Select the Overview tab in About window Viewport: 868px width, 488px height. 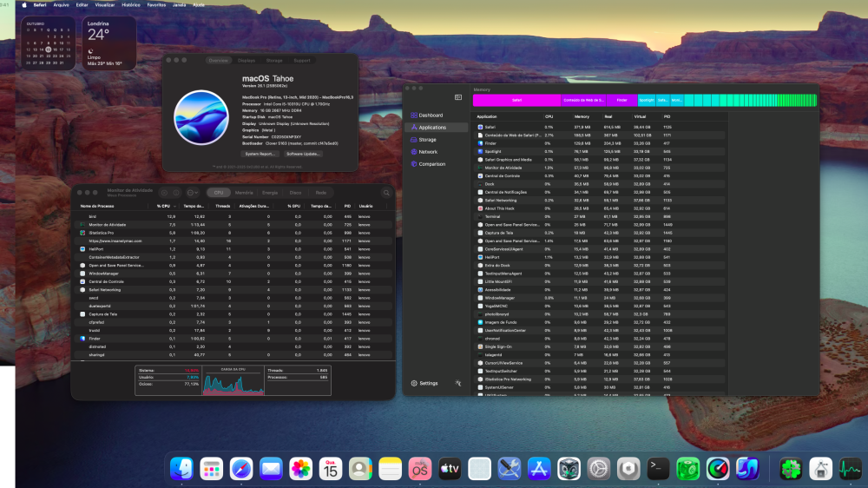point(218,61)
